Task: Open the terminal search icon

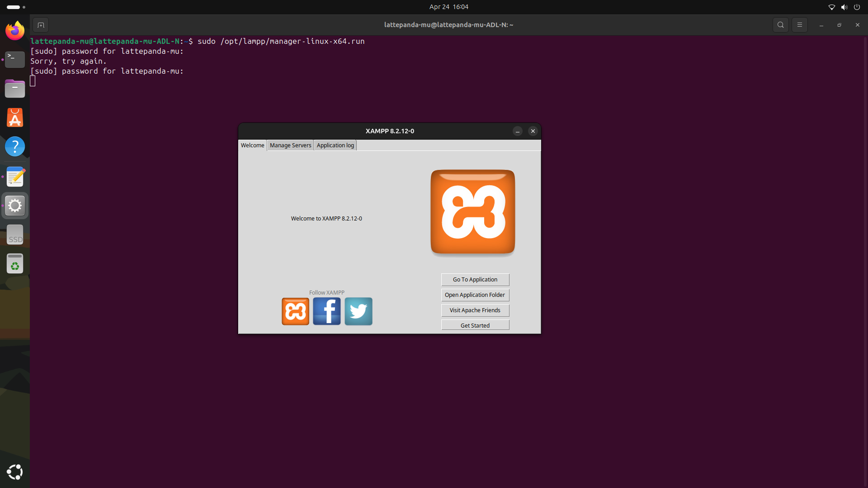Action: (781, 25)
